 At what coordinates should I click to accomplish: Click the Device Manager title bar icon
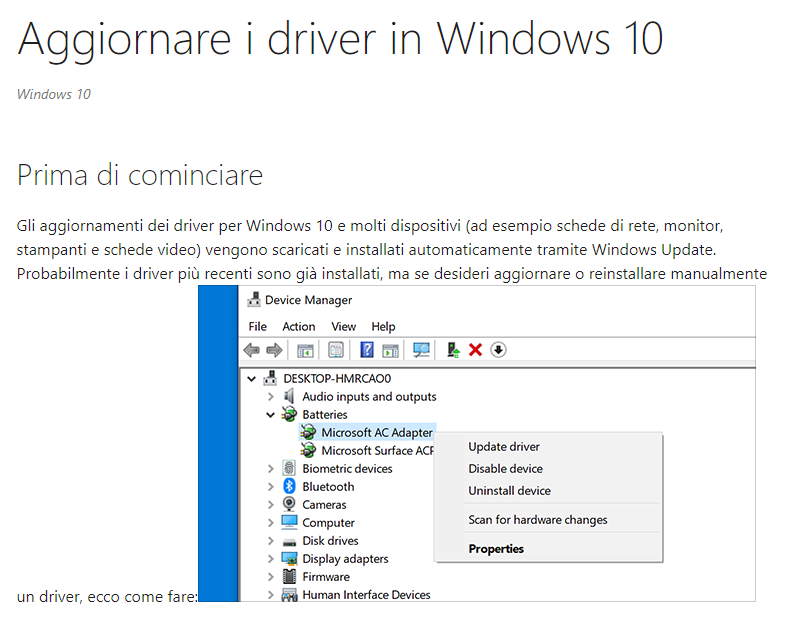254,300
